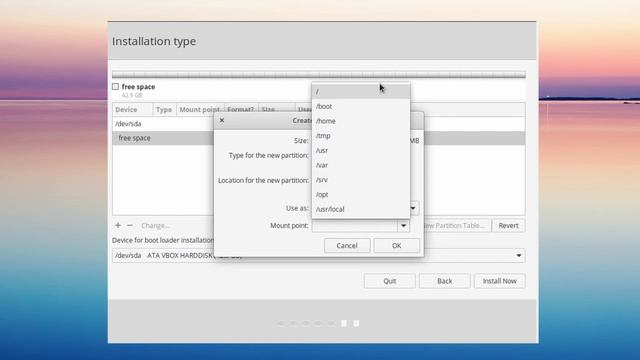
Task: Open the Mount point dropdown arrow
Action: [403, 225]
